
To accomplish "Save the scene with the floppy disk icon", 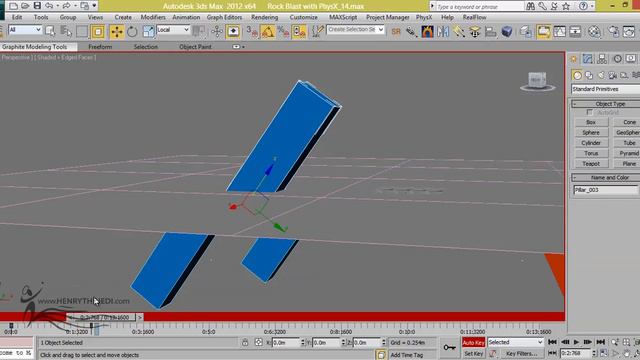I will [37, 6].
